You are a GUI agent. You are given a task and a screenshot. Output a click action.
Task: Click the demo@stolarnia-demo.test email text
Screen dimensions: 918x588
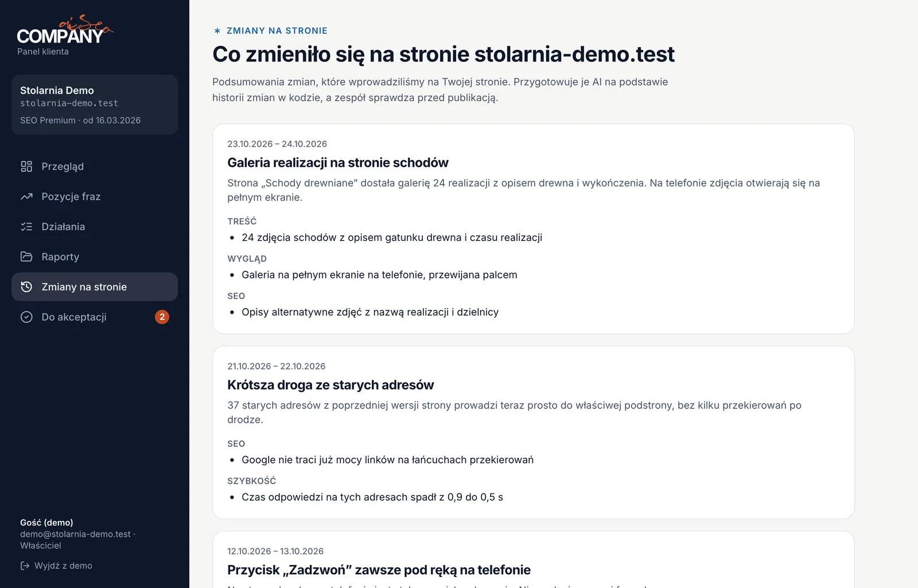(x=75, y=534)
